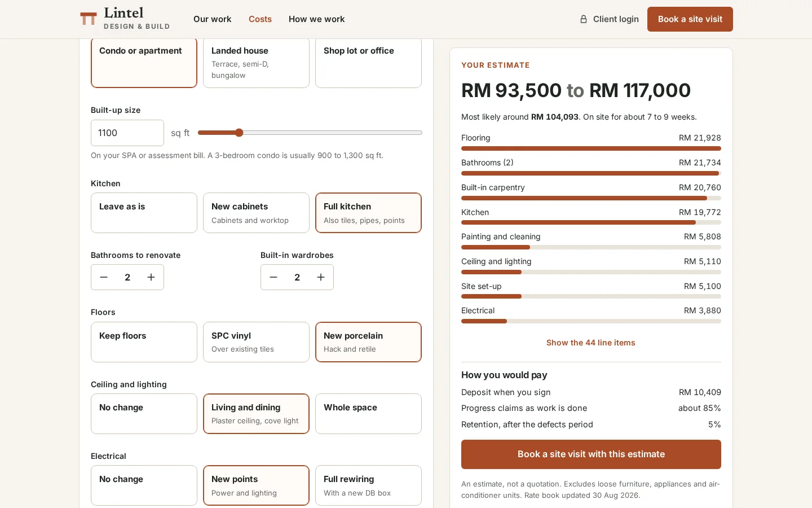The height and width of the screenshot is (508, 812).
Task: Click the Kitchen RM 19,772 estimate row
Action: 591,217
